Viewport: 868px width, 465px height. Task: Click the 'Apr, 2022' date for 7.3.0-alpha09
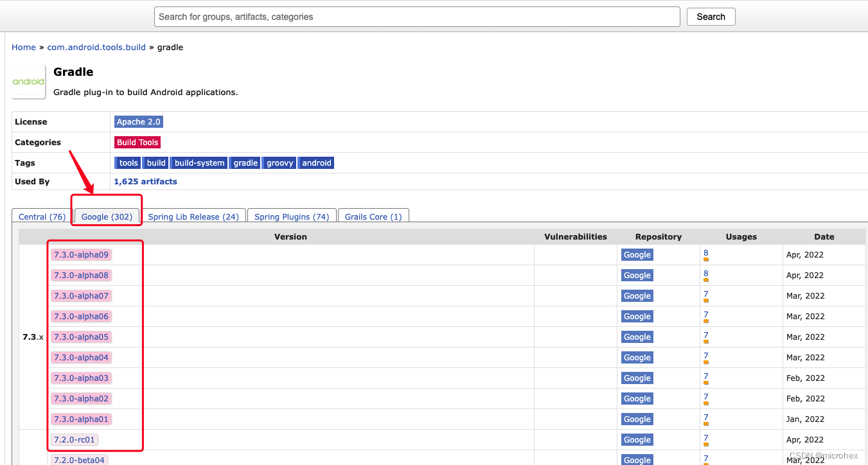coord(804,255)
